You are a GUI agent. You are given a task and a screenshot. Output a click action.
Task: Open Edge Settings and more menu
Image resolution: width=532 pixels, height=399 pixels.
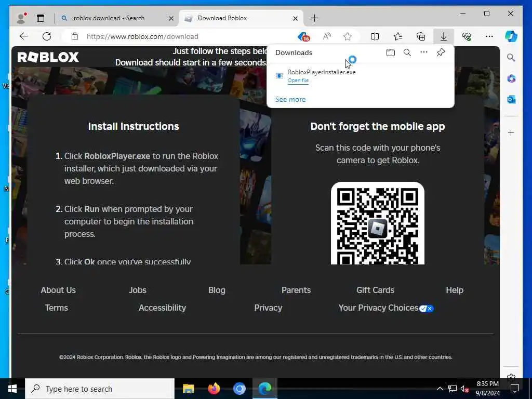(489, 36)
